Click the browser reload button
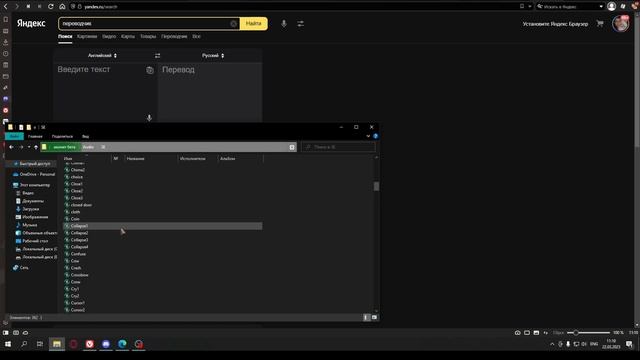This screenshot has width=640, height=360. pos(51,7)
